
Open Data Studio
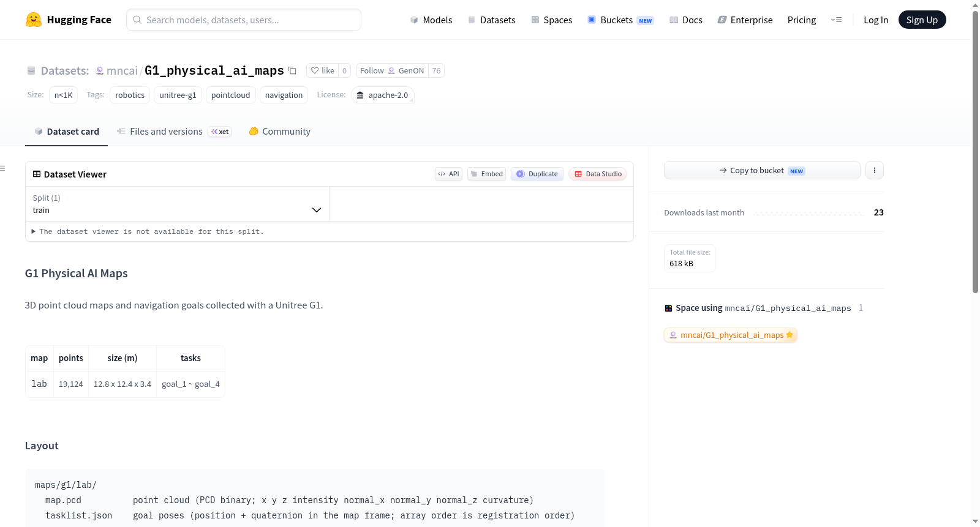click(x=598, y=174)
